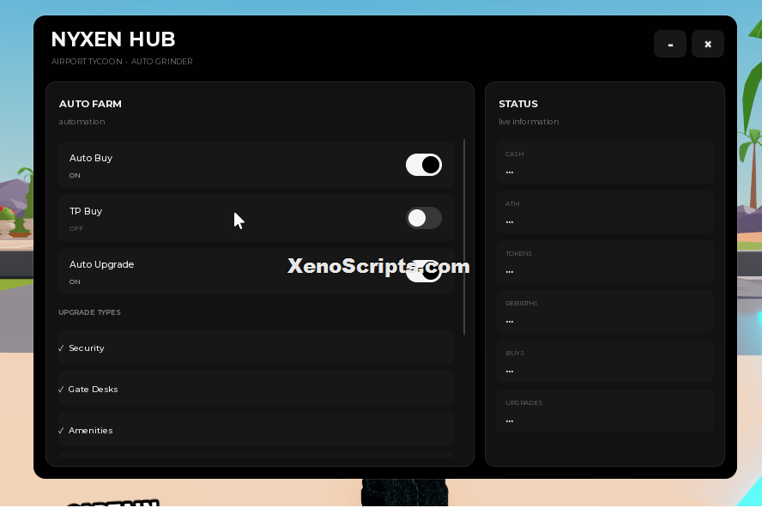Click the Auto Farm panel scrollbar
Image resolution: width=762 pixels, height=532 pixels.
[464, 237]
